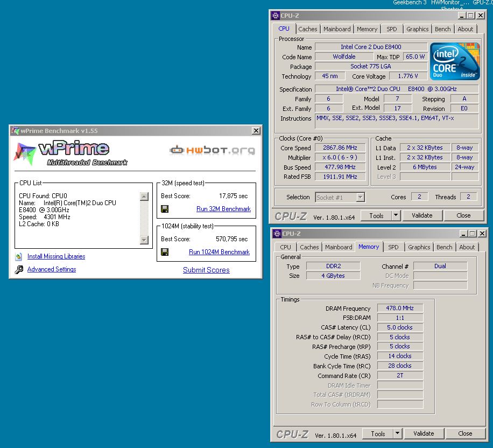Image resolution: width=493 pixels, height=448 pixels.
Task: Click the 1024M Best Score 570,795 sec
Action: point(232,239)
